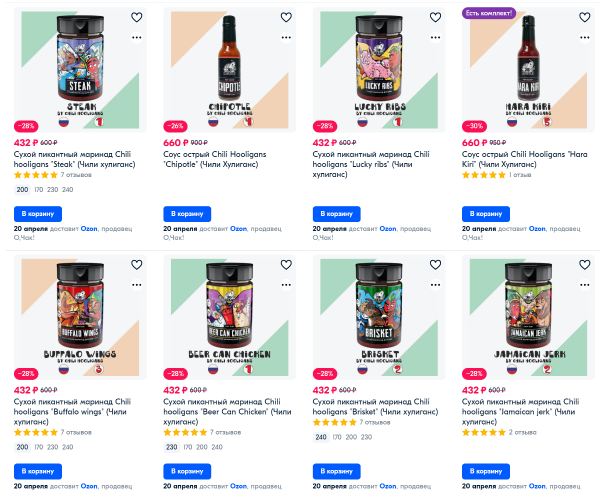Open three-dot menu on Beer Can Chicken
Screen dimensions: 600x492
point(286,284)
